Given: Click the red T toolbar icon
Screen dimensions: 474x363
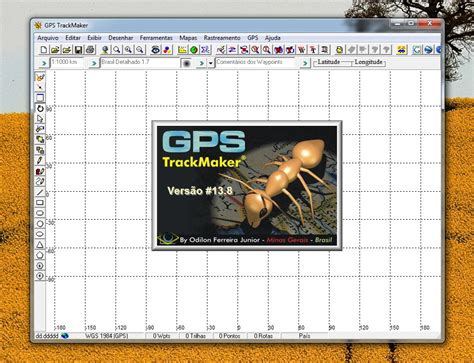Looking at the screenshot, I should (x=313, y=50).
